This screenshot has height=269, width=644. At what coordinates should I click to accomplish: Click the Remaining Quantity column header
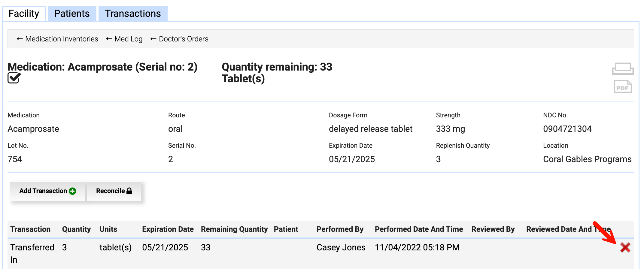234,229
